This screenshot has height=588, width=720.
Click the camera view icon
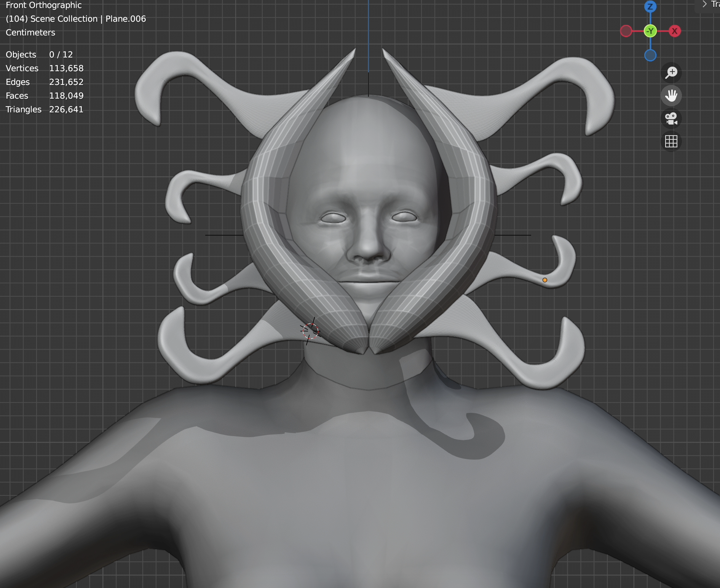tap(672, 119)
